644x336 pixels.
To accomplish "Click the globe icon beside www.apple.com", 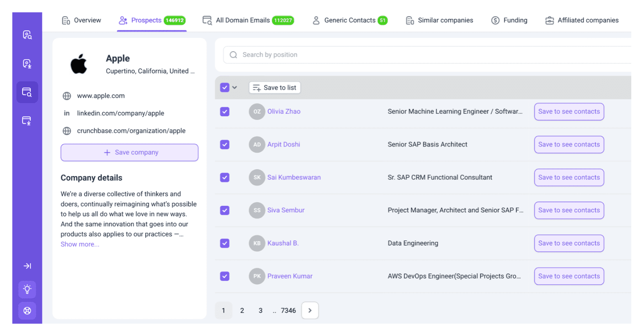I will (x=67, y=96).
